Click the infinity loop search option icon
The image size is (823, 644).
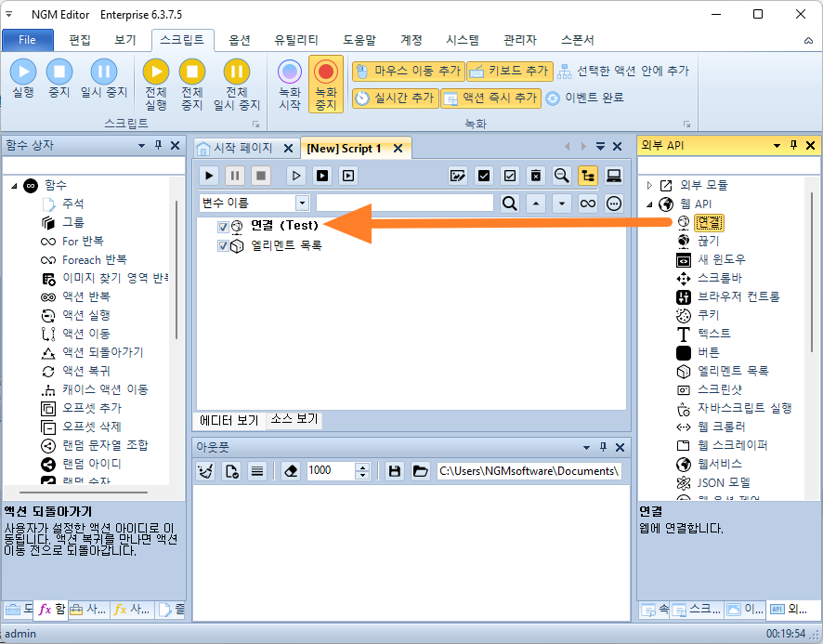pos(588,203)
